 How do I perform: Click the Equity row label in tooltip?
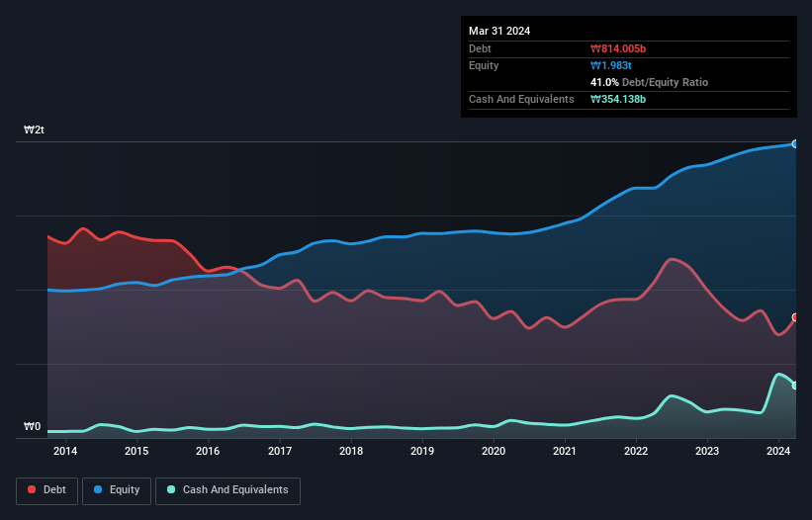[484, 65]
